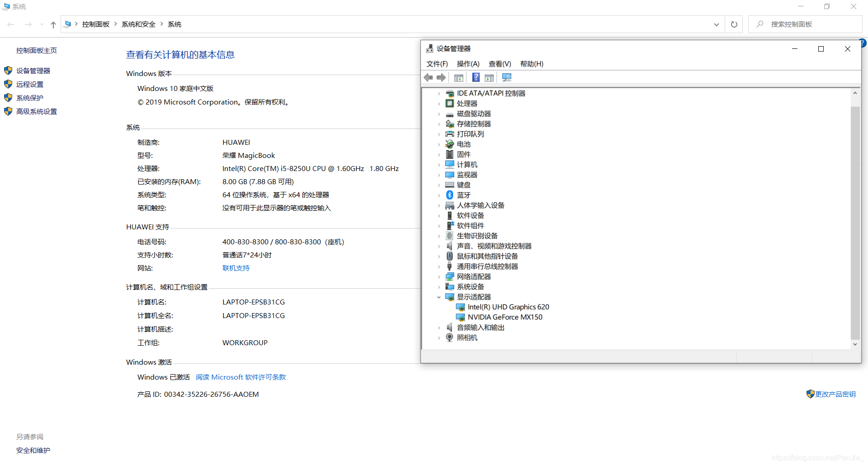Viewport: 868px width, 466px height.
Task: Select the 打印队列 printer icon
Action: [449, 134]
